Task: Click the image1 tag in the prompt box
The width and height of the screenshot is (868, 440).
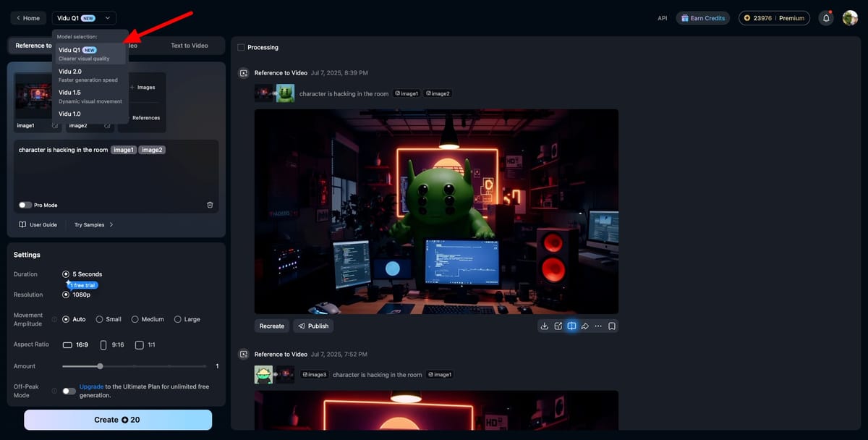Action: [x=124, y=150]
